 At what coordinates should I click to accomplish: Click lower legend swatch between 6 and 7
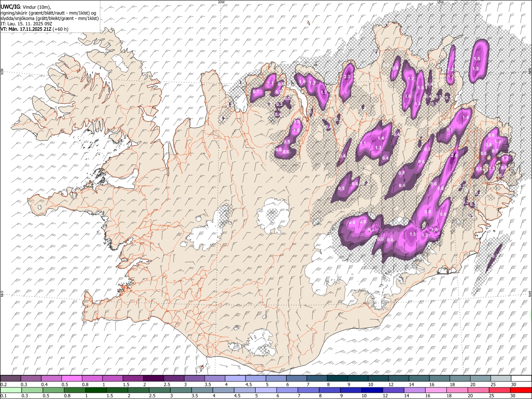[287, 390]
